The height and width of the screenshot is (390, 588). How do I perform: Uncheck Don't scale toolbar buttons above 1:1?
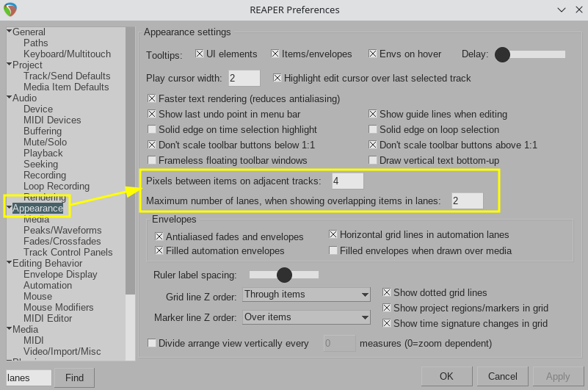click(x=372, y=145)
